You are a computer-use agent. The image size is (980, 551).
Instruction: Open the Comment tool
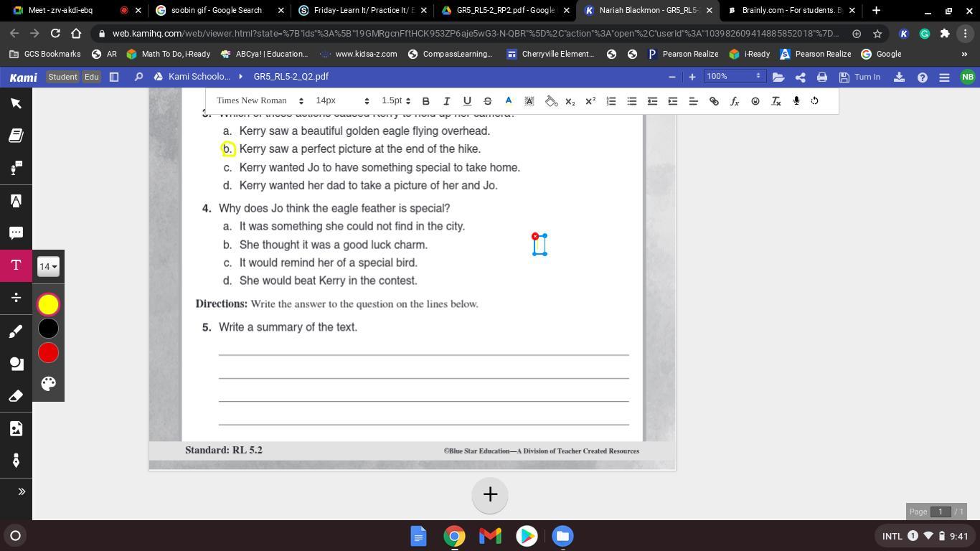click(16, 233)
